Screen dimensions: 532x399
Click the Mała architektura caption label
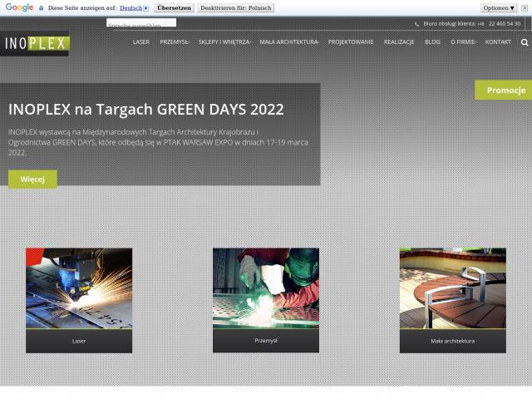(x=452, y=342)
